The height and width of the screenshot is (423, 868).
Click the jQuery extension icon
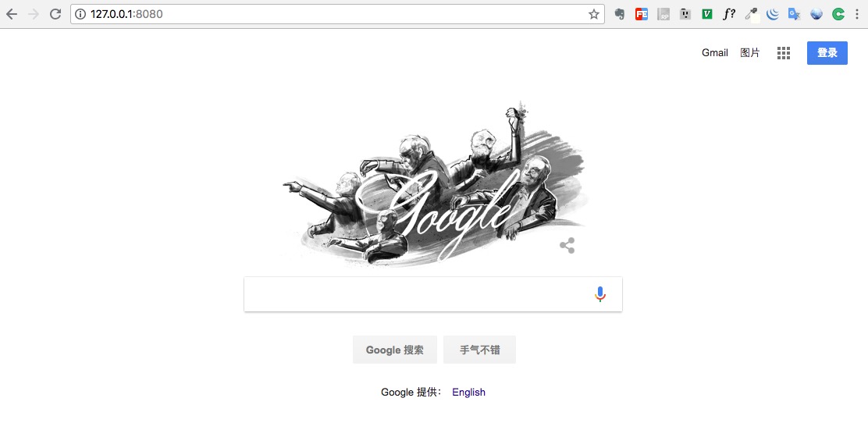[773, 14]
